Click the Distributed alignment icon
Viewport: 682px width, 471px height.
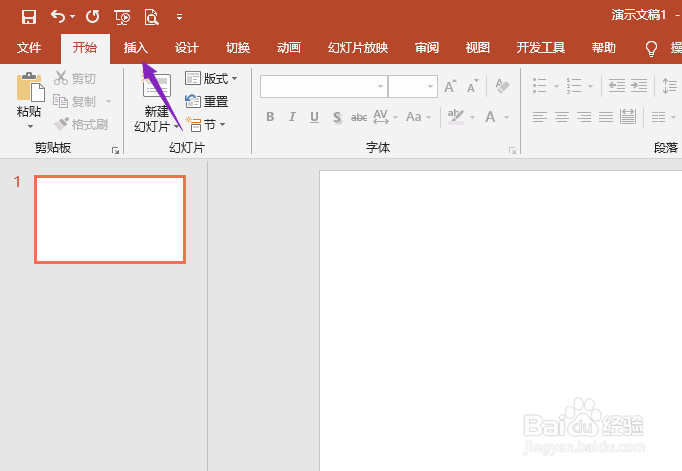[628, 117]
